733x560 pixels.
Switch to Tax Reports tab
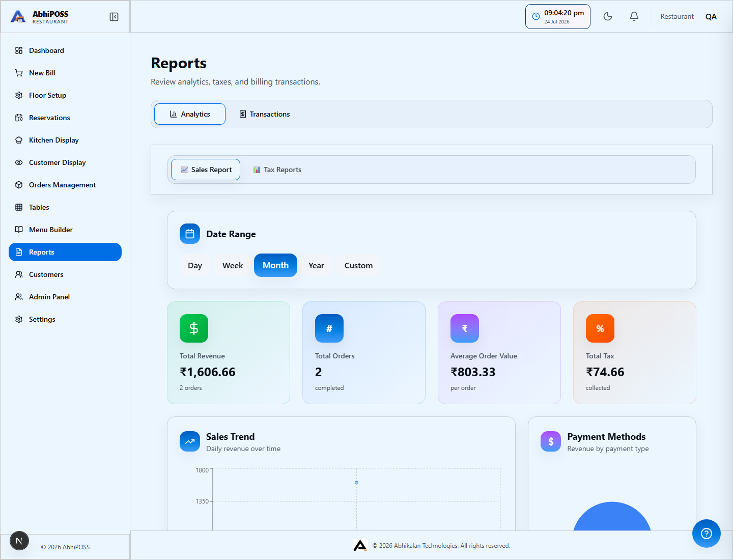tap(277, 170)
